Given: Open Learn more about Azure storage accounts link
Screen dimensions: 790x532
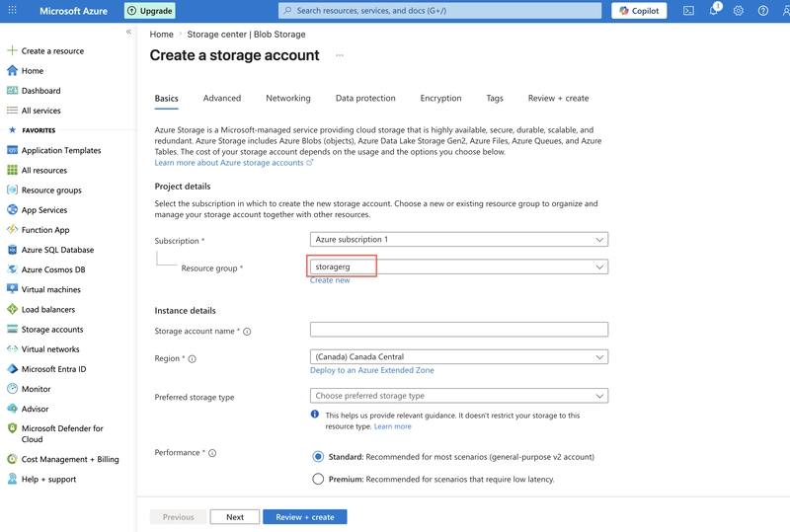Looking at the screenshot, I should pos(234,163).
